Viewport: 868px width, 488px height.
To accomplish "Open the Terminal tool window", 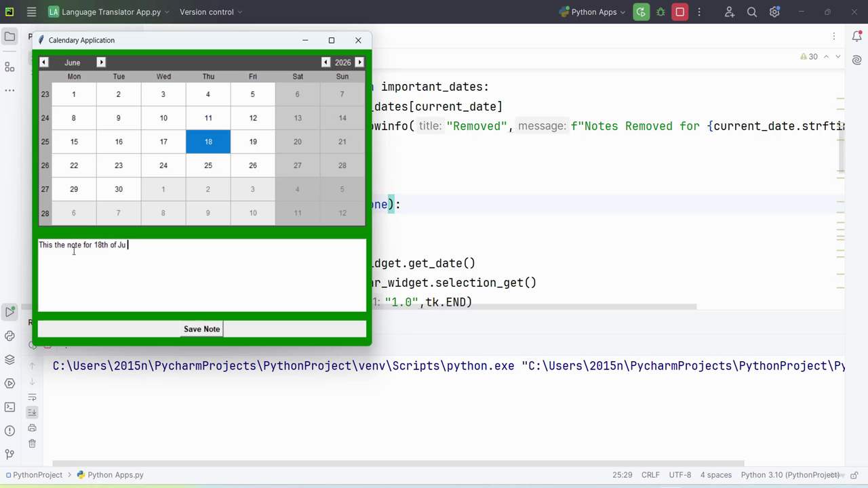I will [9, 407].
